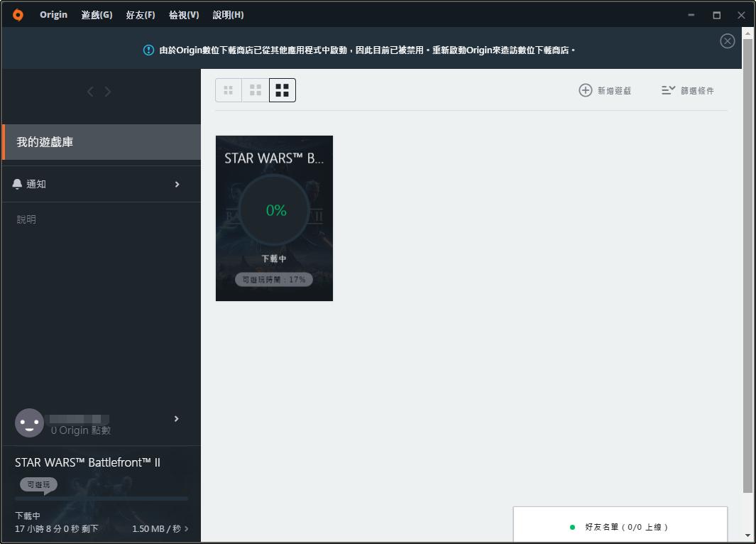Select the large grid view icon
The image size is (756, 544).
pyautogui.click(x=282, y=89)
